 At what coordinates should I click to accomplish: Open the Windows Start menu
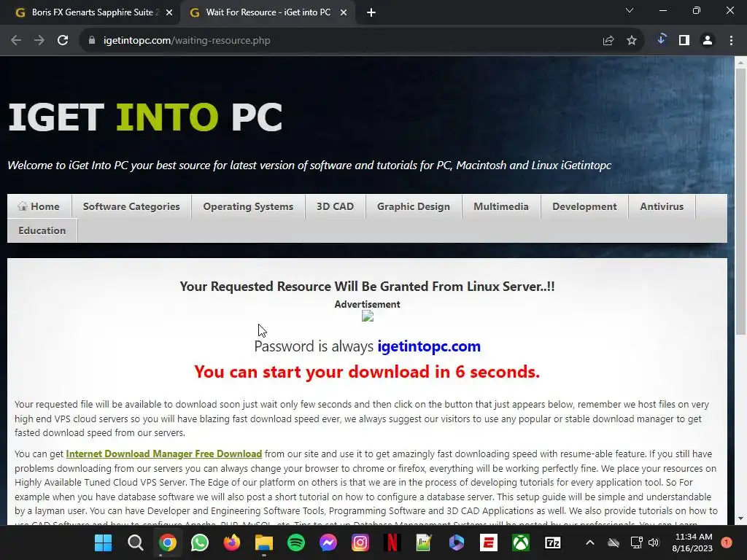[103, 542]
